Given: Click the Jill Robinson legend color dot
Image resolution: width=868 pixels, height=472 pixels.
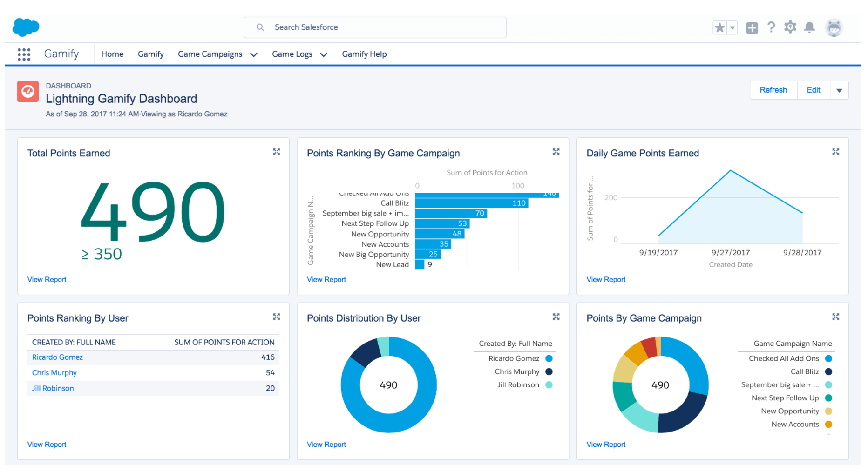Looking at the screenshot, I should [x=549, y=384].
